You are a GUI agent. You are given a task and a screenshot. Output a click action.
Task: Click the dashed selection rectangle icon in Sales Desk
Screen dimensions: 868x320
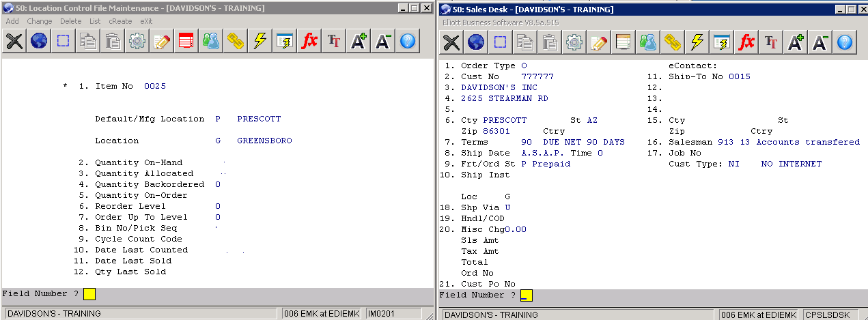pos(500,42)
